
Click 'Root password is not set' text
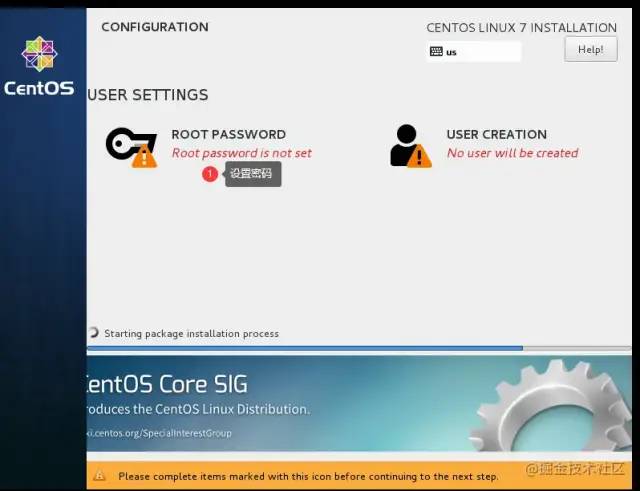[242, 153]
